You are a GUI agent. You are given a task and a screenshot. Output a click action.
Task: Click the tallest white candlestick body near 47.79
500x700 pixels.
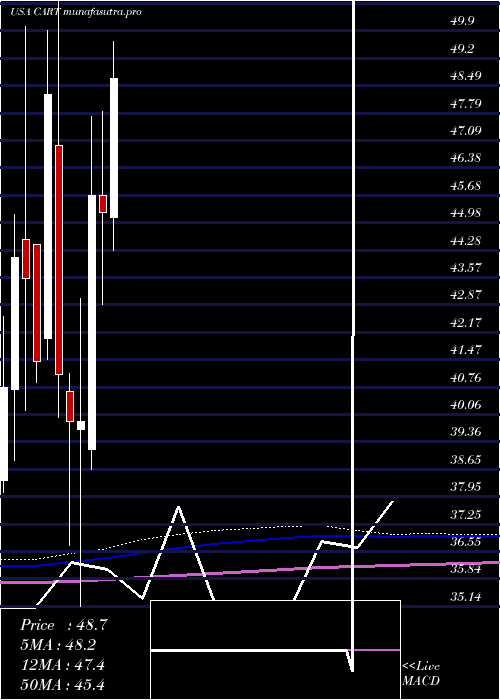[48, 217]
